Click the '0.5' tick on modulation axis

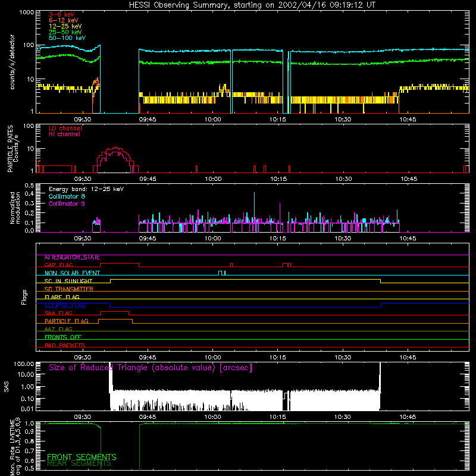[29, 185]
